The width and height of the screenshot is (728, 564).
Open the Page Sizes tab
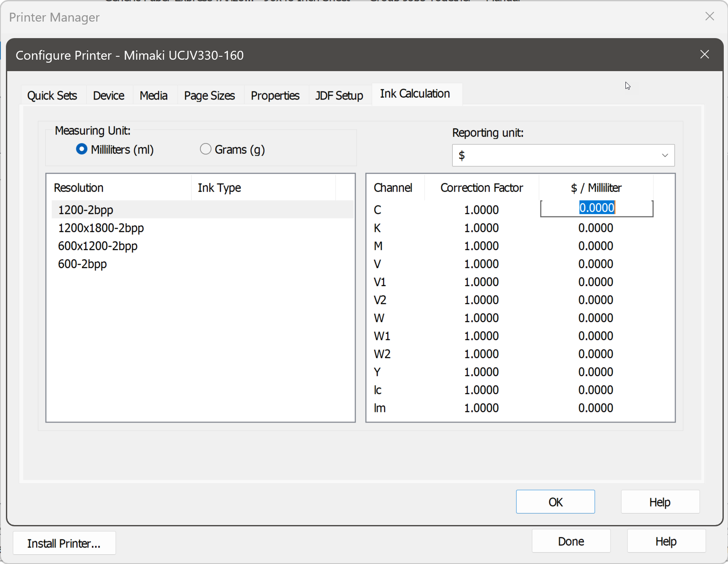[209, 96]
